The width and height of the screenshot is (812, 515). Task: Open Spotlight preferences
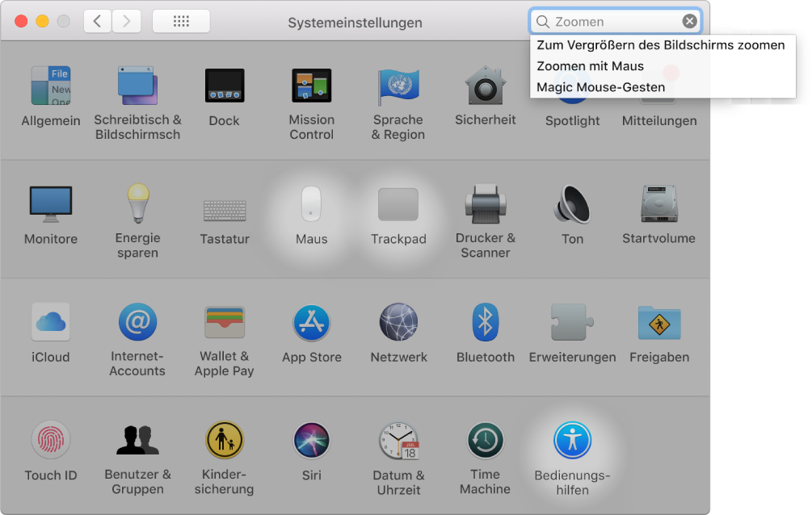pyautogui.click(x=572, y=120)
